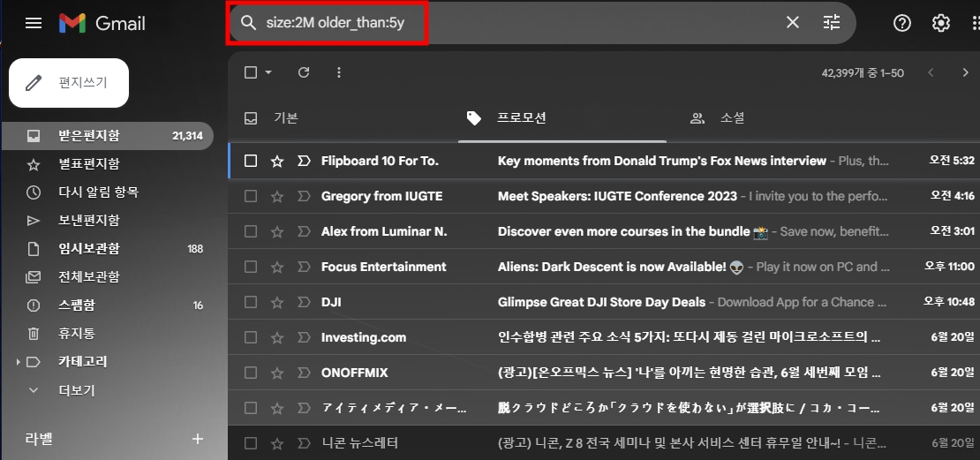980x460 pixels.
Task: Open the Key moments from Donald Trump's email
Action: 662,162
